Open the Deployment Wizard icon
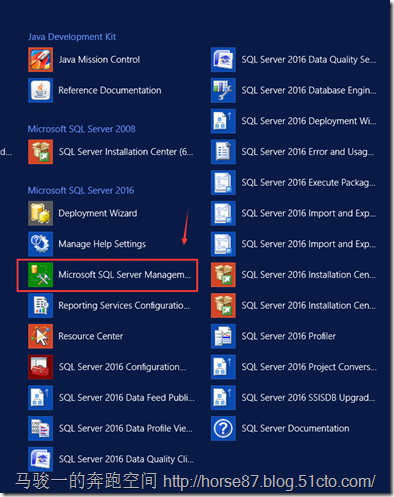394x497 pixels. coord(40,213)
